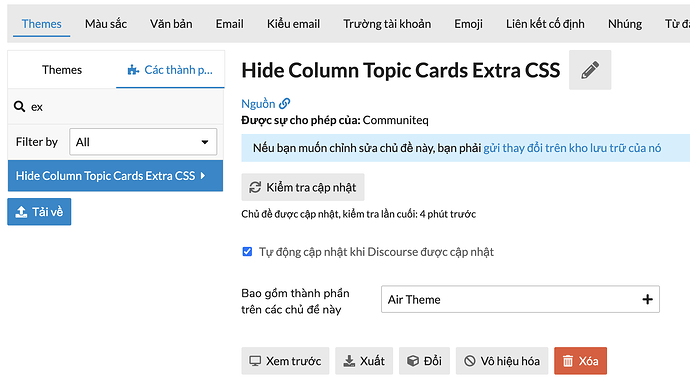This screenshot has width=690, height=388.
Task: Open gửi thay đổi trên kho lưu trữ link
Action: (x=572, y=148)
